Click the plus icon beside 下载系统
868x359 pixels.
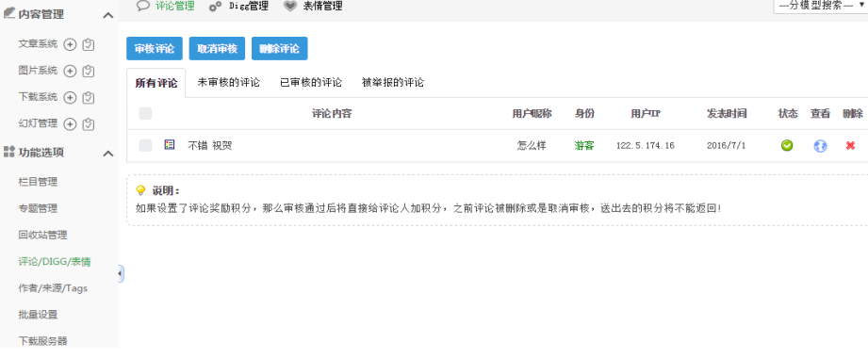70,97
